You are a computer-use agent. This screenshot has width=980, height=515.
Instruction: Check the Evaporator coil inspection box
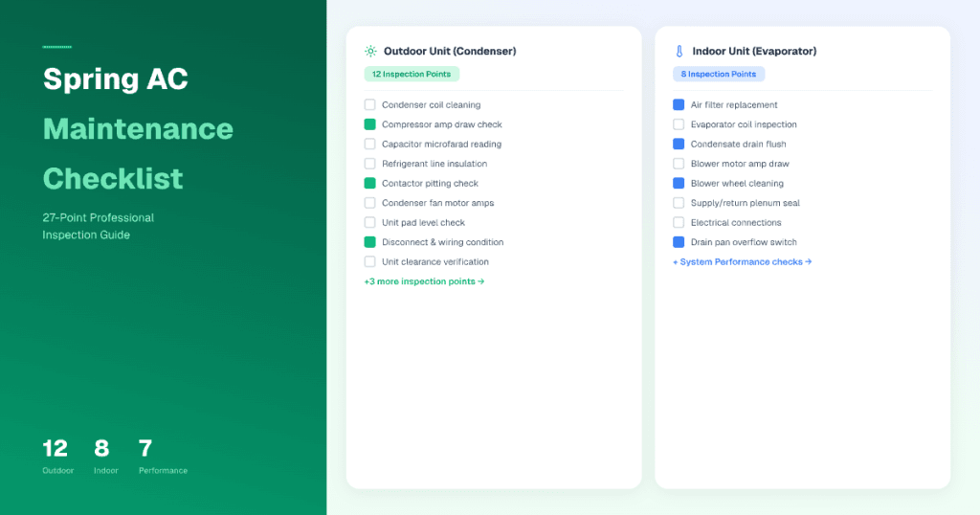(679, 124)
